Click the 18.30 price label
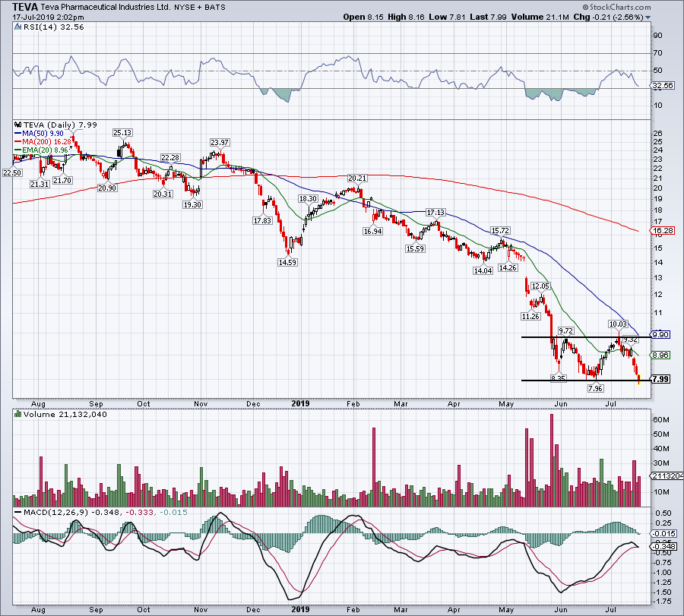The image size is (684, 616). point(308,199)
